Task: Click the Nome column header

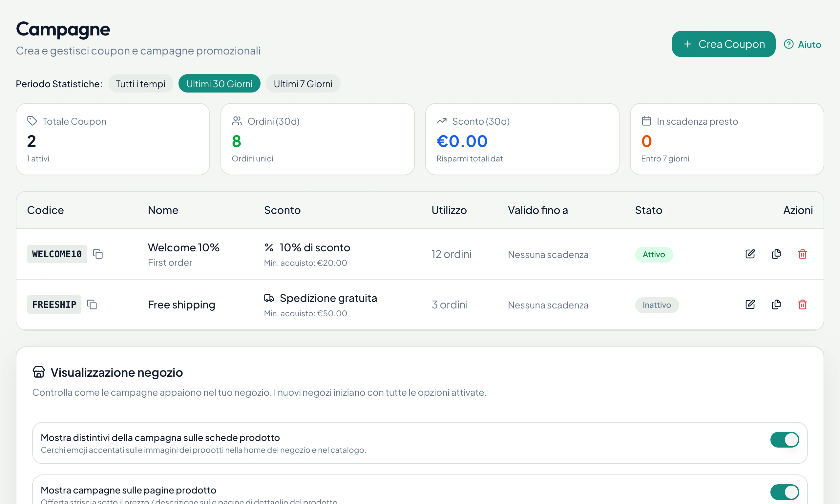Action: [163, 210]
